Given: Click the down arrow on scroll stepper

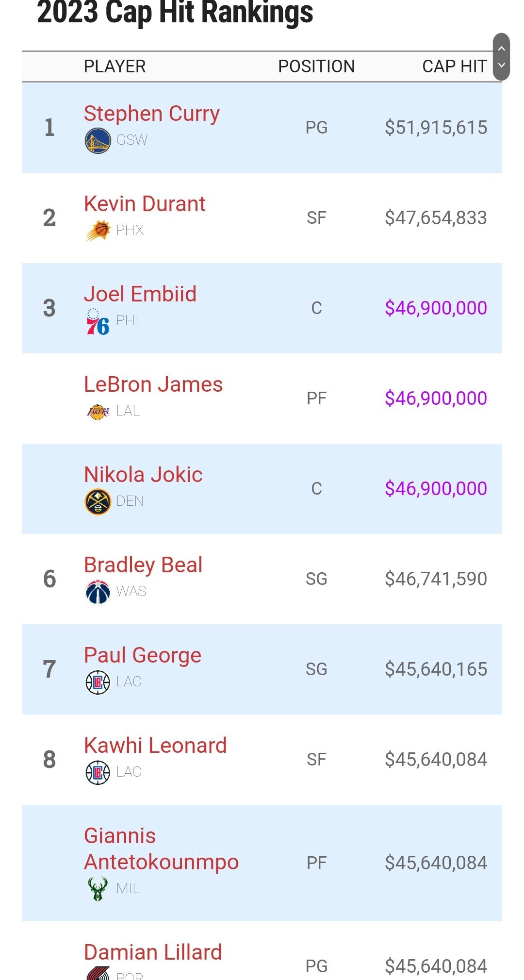Looking at the screenshot, I should [501, 65].
